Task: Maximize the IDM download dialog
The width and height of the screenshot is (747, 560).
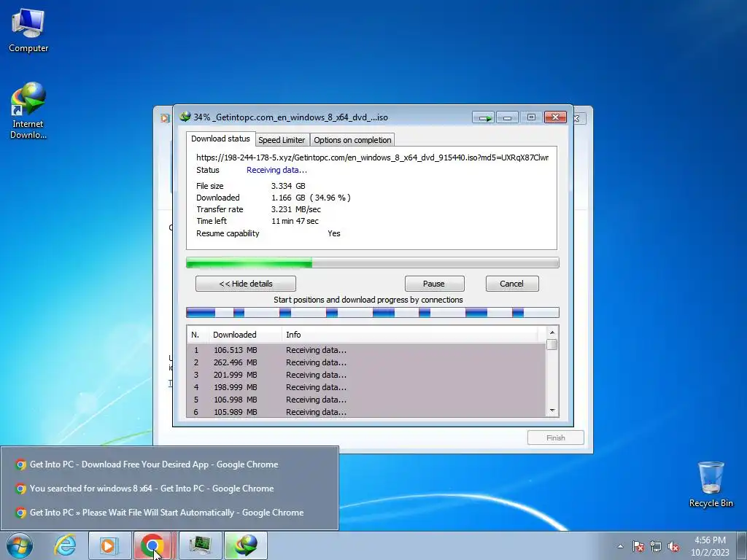Action: (531, 117)
